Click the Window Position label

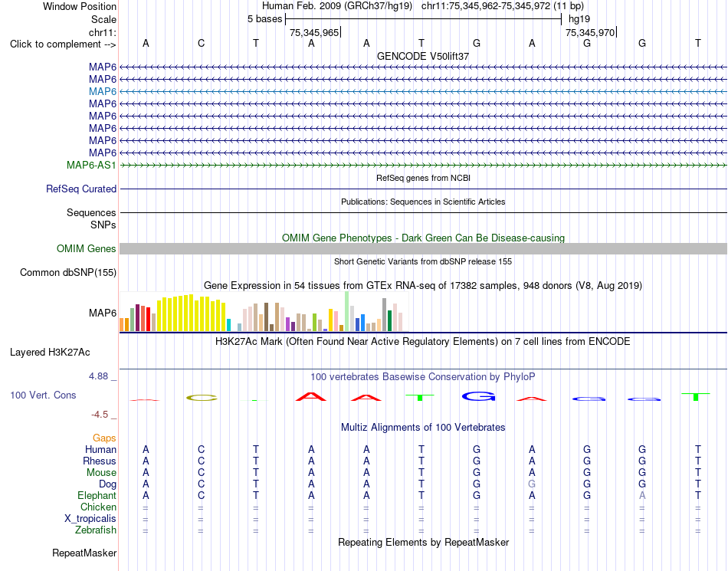80,6
